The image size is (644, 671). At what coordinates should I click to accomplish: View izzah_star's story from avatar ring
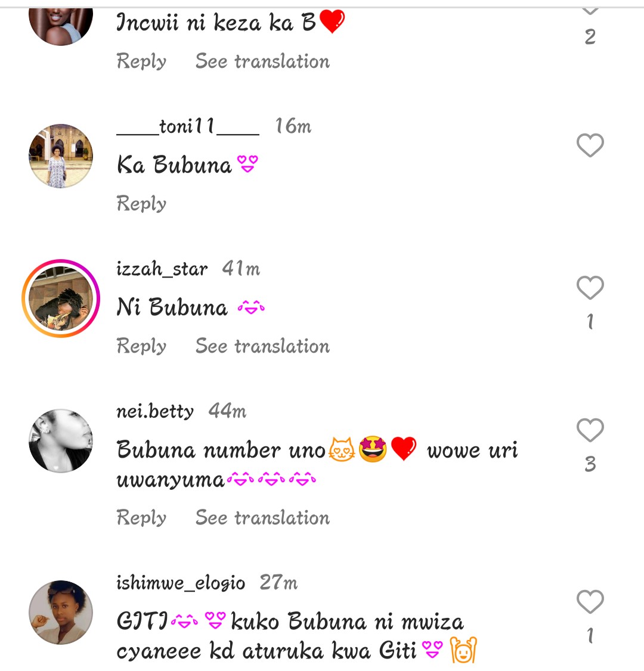pyautogui.click(x=61, y=299)
